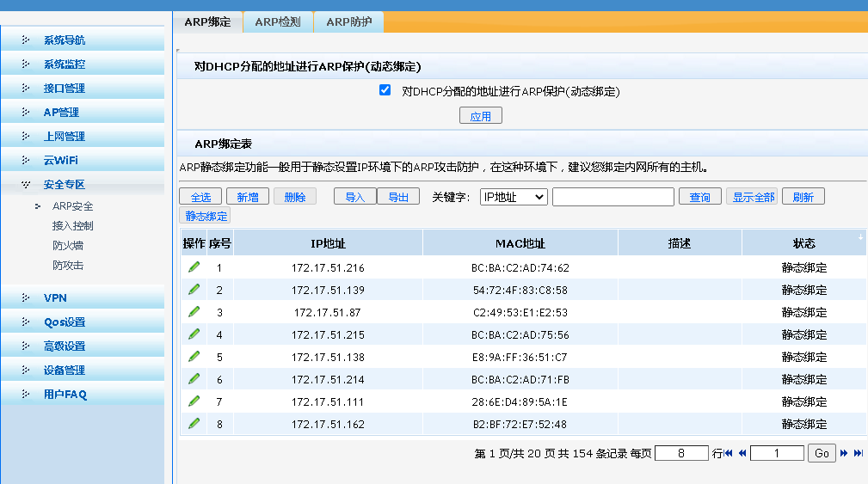868x484 pixels.
Task: Select MAC address 28:6E:D4:89:5A:1E cell
Action: (520, 402)
